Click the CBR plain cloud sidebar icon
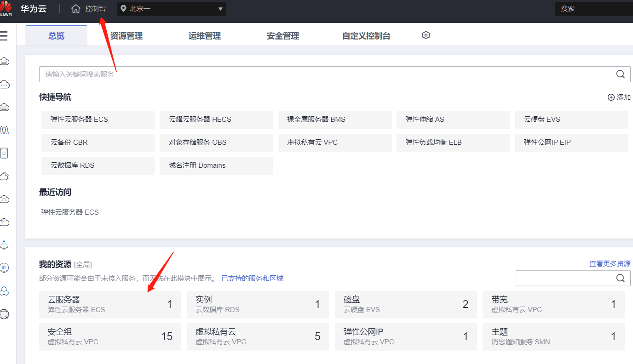 click(5, 176)
